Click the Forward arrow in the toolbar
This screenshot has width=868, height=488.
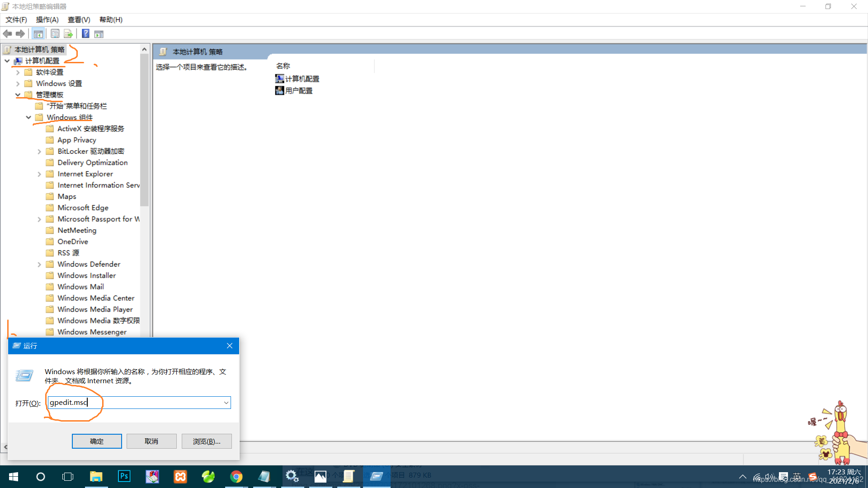tap(20, 34)
